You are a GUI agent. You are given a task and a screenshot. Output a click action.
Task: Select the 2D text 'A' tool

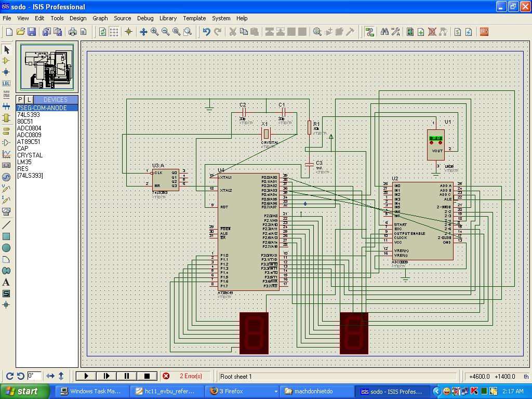coord(6,282)
